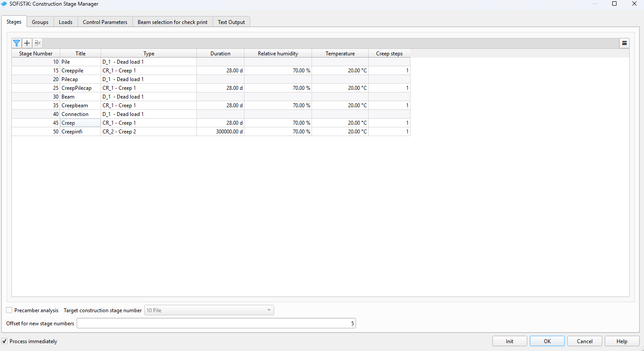Click the Init button
The image size is (644, 351).
(x=509, y=341)
